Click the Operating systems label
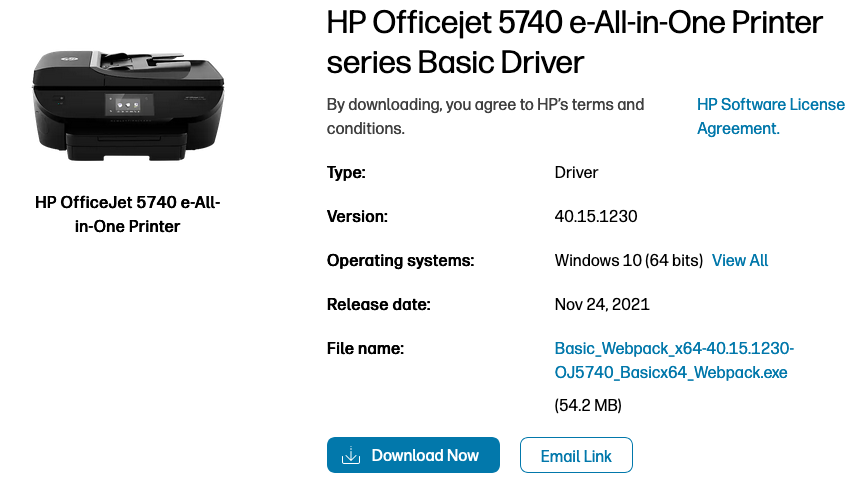This screenshot has height=482, width=866. tap(400, 260)
